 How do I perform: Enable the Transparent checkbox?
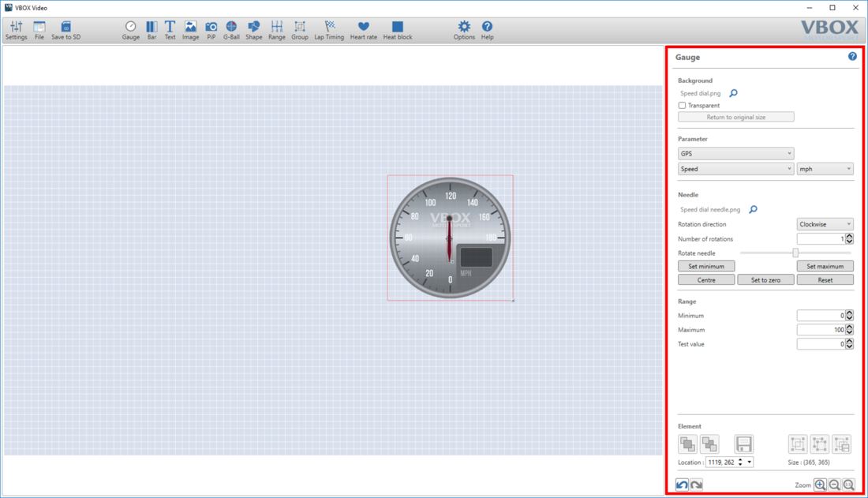point(682,105)
